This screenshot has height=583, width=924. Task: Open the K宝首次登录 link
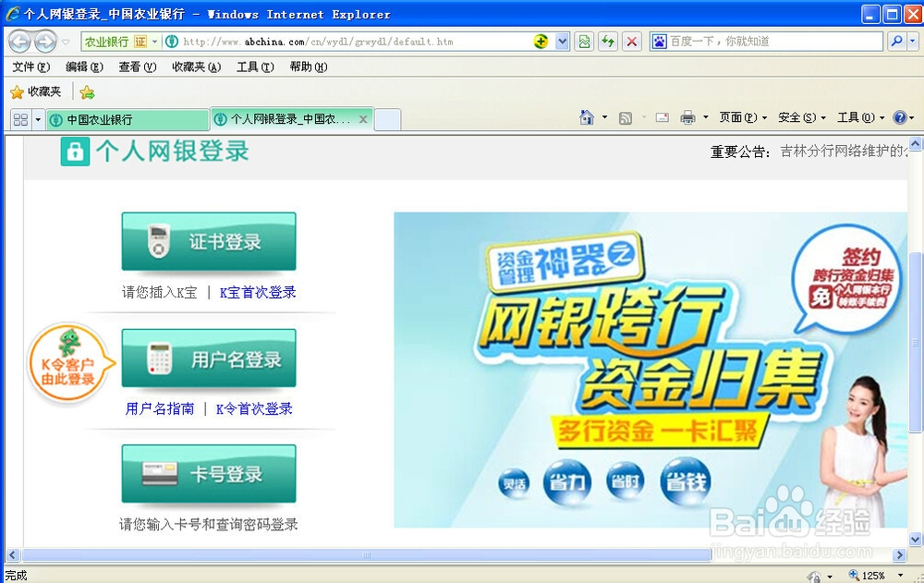(258, 292)
